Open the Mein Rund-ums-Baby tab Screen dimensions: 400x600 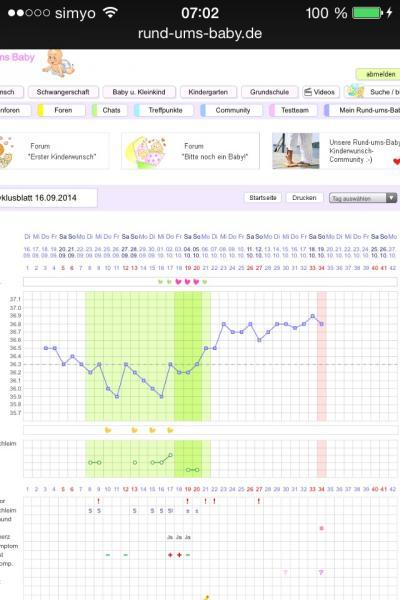[x=362, y=110]
